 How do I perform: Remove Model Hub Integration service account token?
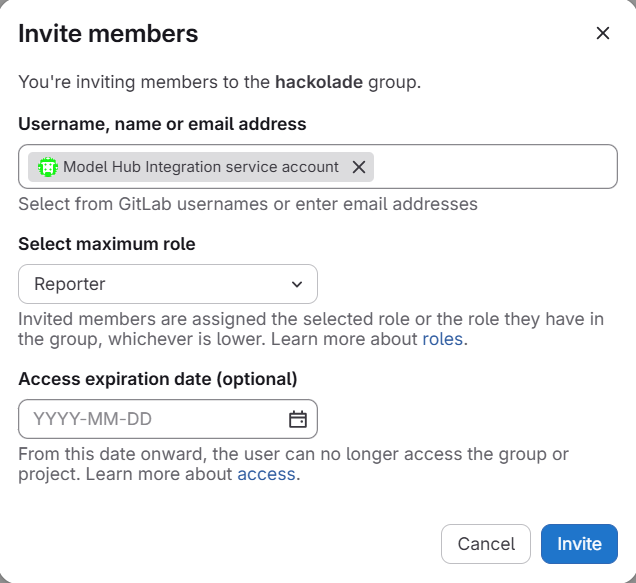(359, 167)
